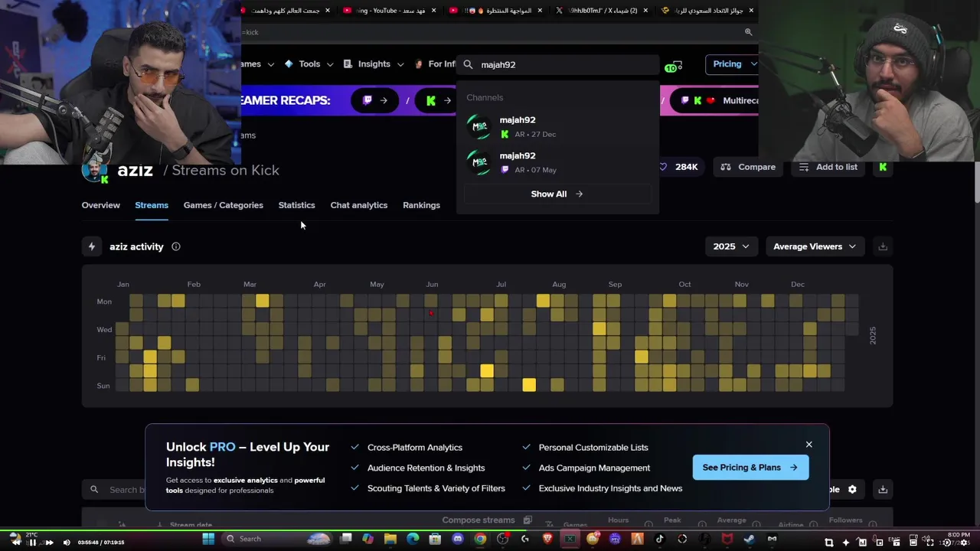Image resolution: width=980 pixels, height=551 pixels.
Task: Click the Twitch streamer recap pill
Action: pos(375,100)
